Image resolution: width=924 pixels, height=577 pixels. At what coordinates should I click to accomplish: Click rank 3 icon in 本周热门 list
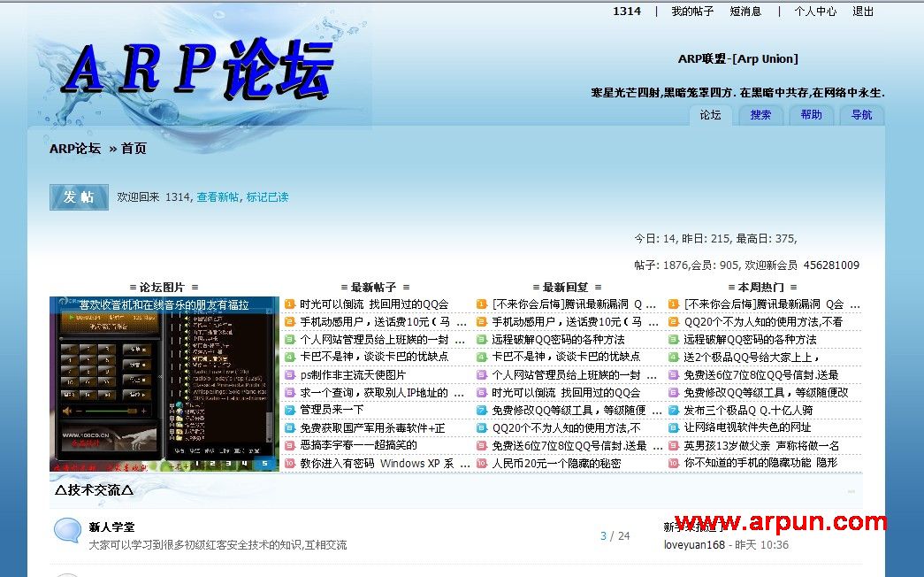674,340
